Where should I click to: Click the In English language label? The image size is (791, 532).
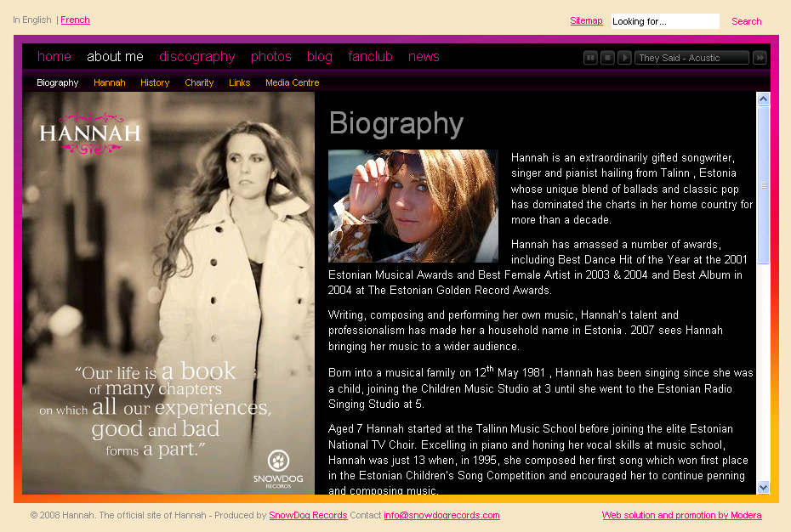(x=32, y=20)
